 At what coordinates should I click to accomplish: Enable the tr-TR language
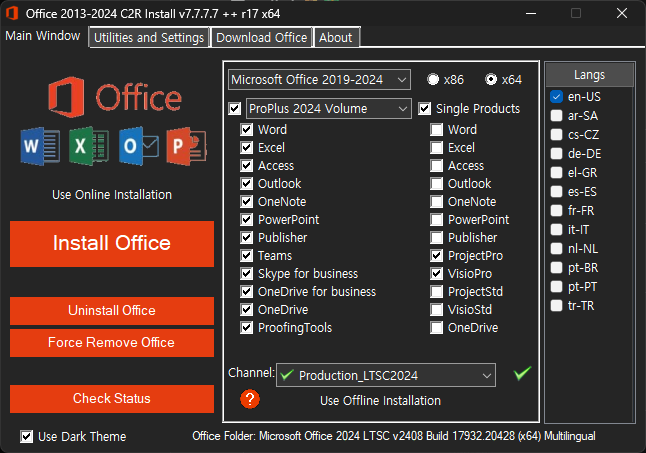[x=556, y=306]
